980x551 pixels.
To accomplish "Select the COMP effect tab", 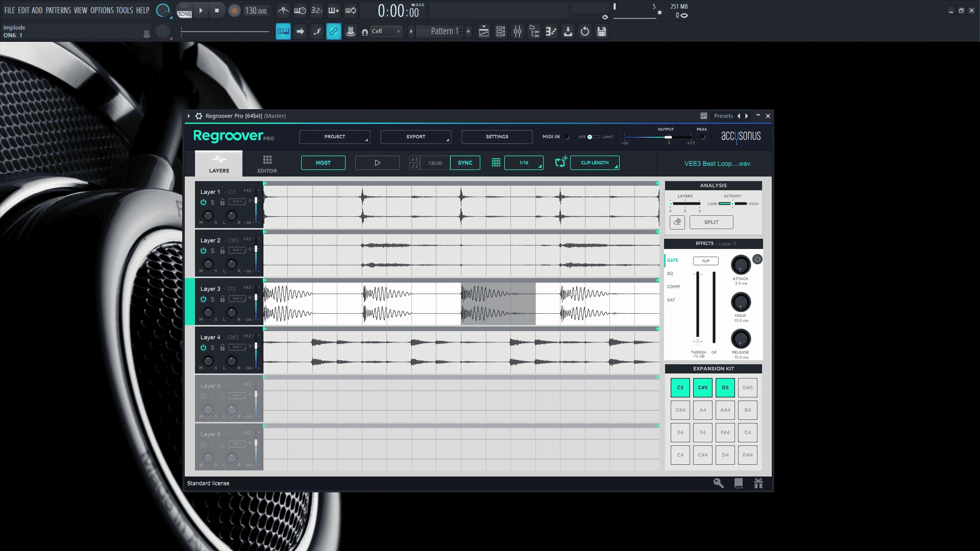I will tap(674, 287).
